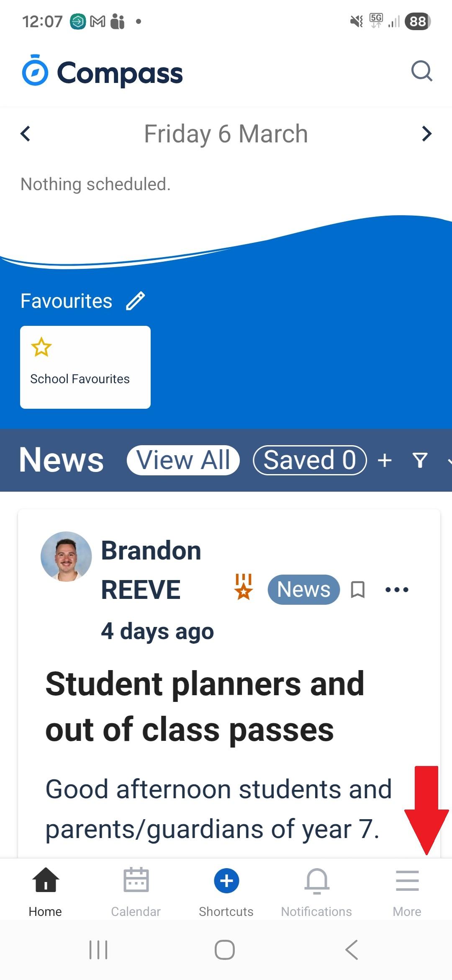Open the Student planners news headline
Viewport: 452px width, 980px height.
click(x=205, y=707)
